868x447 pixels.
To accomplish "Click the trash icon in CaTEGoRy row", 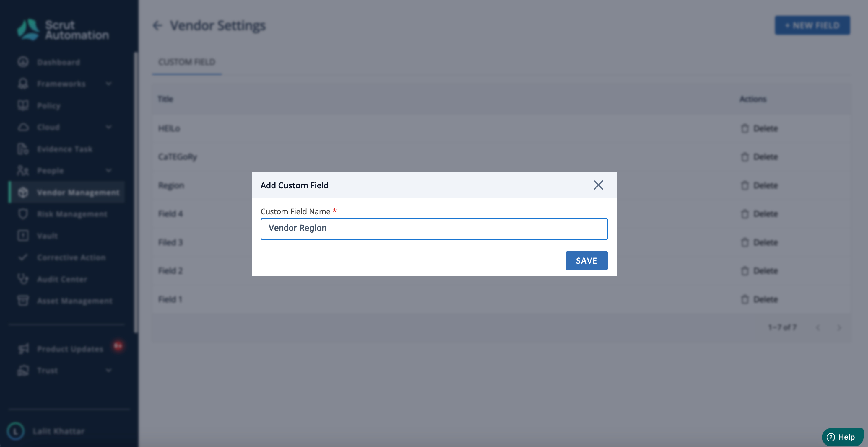I will pyautogui.click(x=745, y=157).
